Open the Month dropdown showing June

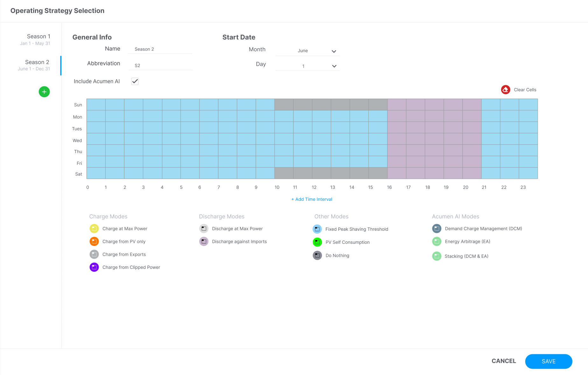(x=306, y=51)
